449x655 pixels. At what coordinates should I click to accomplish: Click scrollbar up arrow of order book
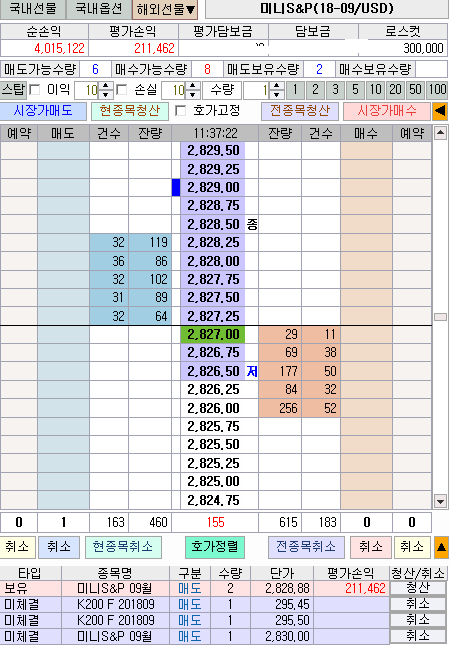440,134
